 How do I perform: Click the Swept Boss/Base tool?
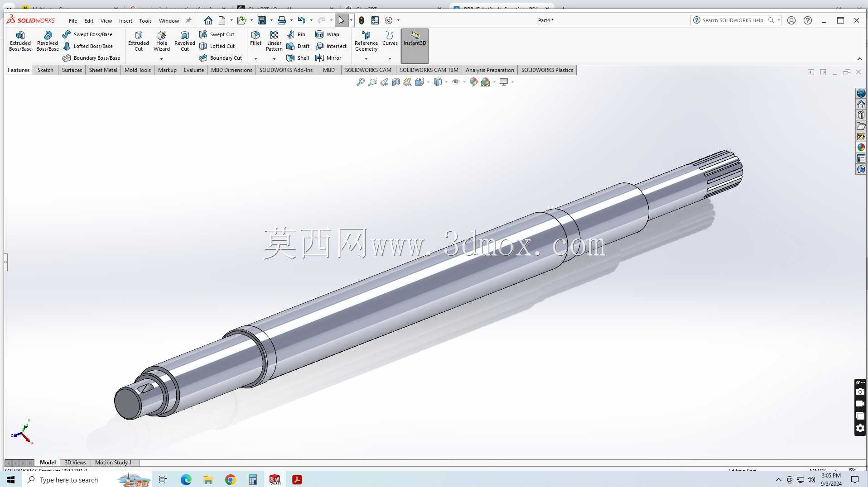click(87, 34)
